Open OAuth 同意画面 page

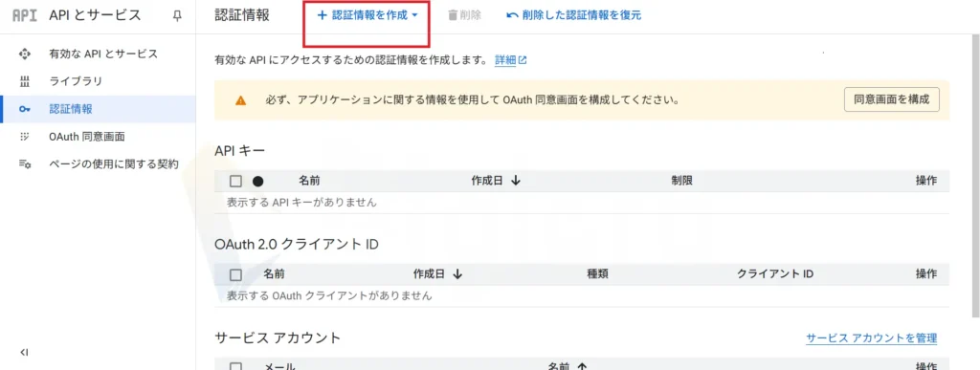[x=87, y=136]
